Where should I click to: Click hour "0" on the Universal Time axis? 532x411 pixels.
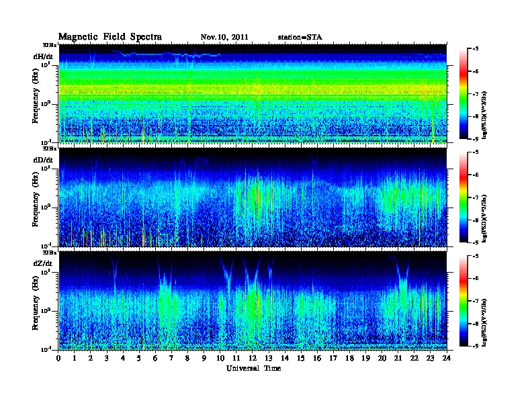pyautogui.click(x=58, y=358)
